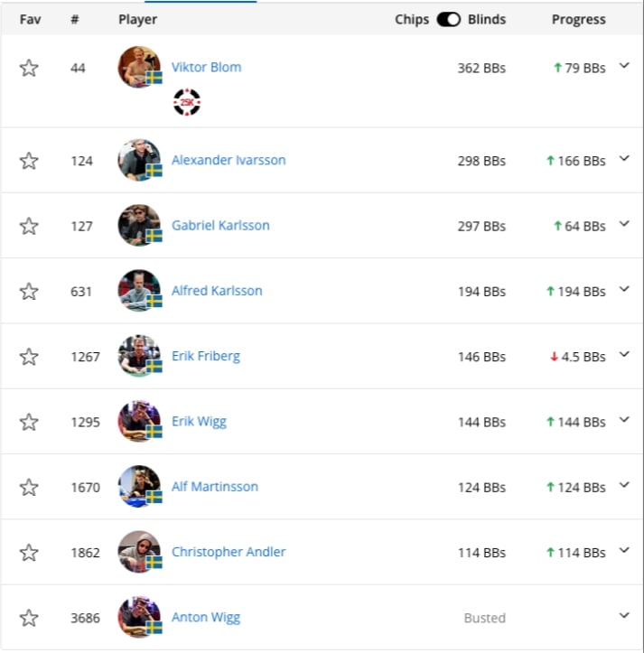Favorite Viktor Blom with the star icon
Image resolution: width=644 pixels, height=653 pixels.
29,68
